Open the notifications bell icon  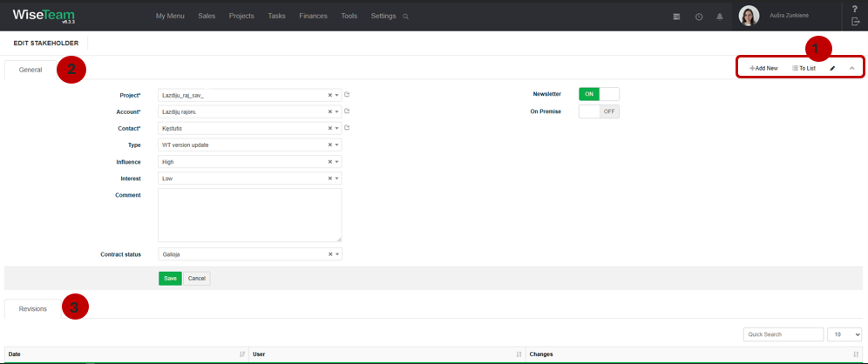[x=720, y=17]
